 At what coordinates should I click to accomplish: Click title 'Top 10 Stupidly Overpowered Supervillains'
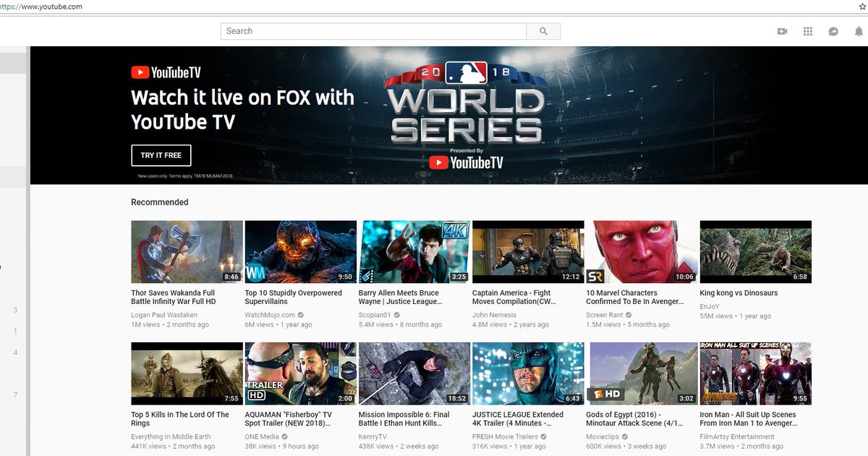294,297
